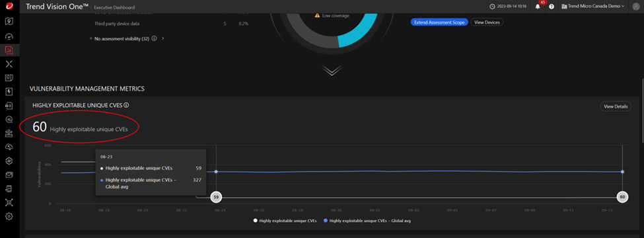The width and height of the screenshot is (644, 238).
Task: Select the highlighted red dashboard sidebar icon
Action: point(9,50)
